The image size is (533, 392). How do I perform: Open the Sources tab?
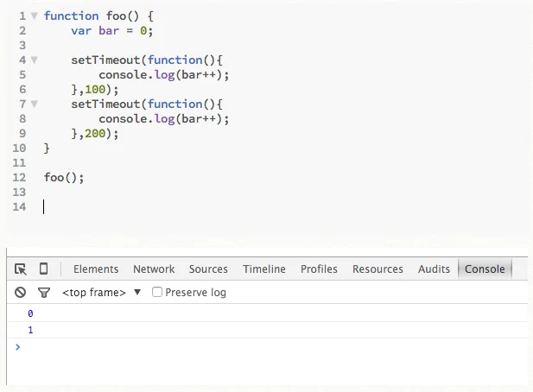(208, 269)
